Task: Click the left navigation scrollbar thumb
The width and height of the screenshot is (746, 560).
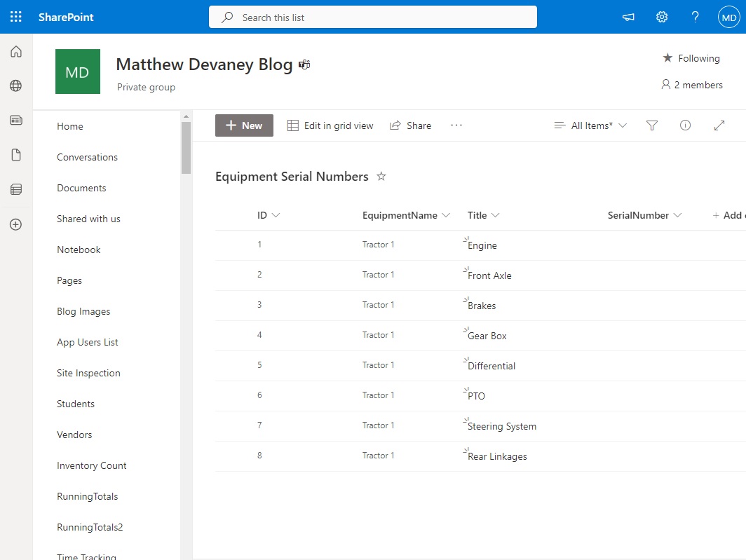Action: [186, 147]
